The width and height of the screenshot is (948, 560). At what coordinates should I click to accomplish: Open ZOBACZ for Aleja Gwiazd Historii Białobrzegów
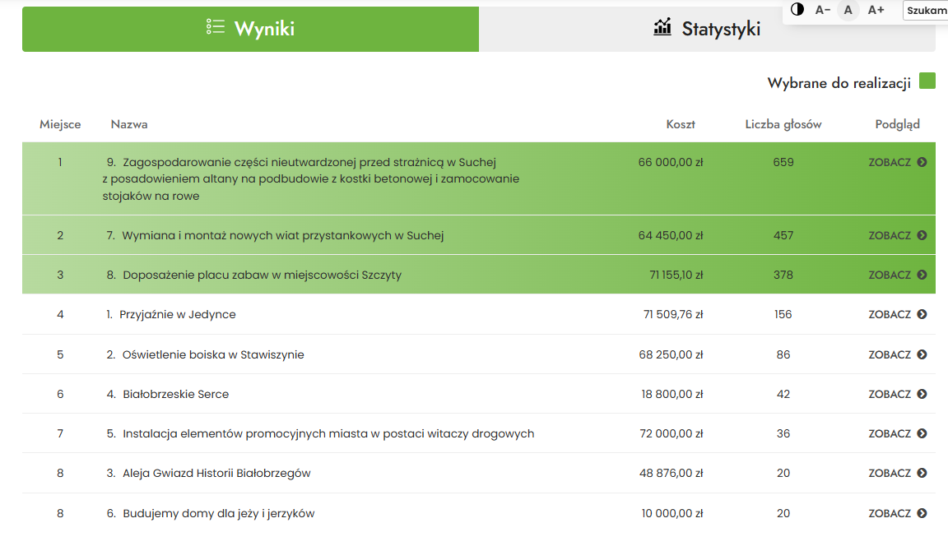[897, 473]
